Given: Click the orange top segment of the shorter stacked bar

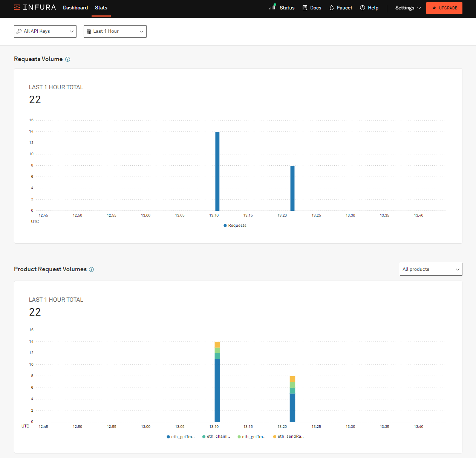Looking at the screenshot, I should 292,379.
